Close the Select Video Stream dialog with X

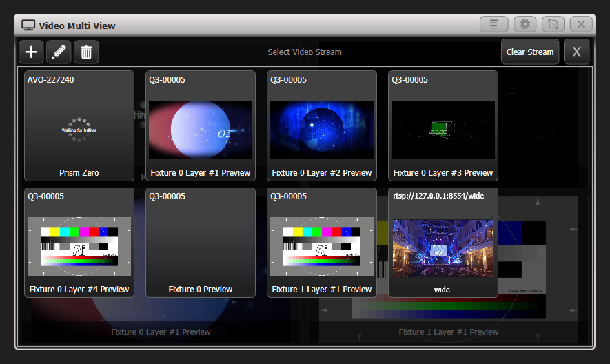tap(576, 52)
